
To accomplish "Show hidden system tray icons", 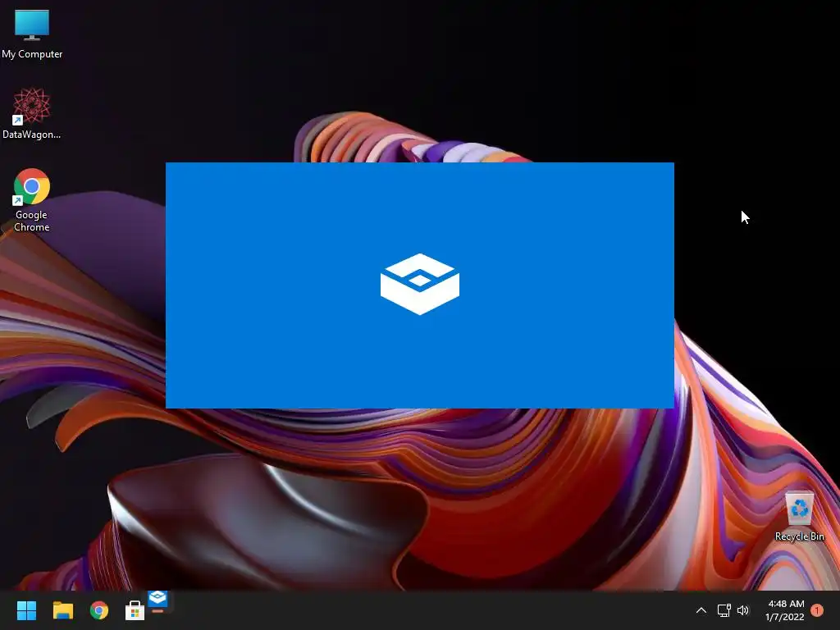I will point(701,610).
